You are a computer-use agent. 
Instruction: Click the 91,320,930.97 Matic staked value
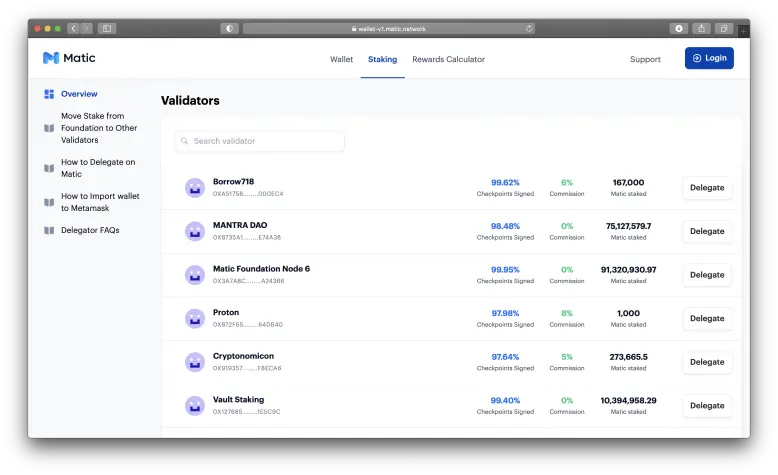tap(628, 270)
